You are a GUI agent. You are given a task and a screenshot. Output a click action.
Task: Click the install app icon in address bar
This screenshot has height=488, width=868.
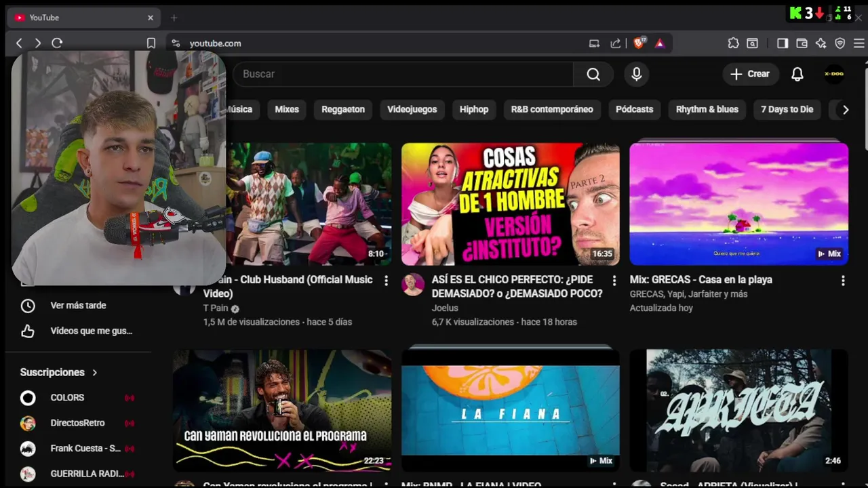594,43
